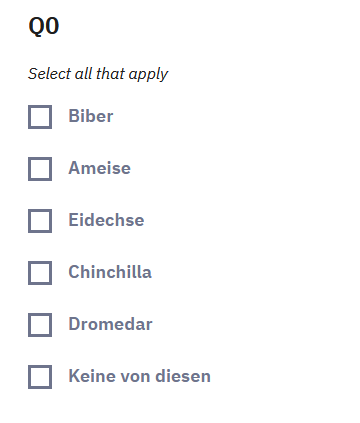
Task: Click the Dromedar label text
Action: [110, 324]
